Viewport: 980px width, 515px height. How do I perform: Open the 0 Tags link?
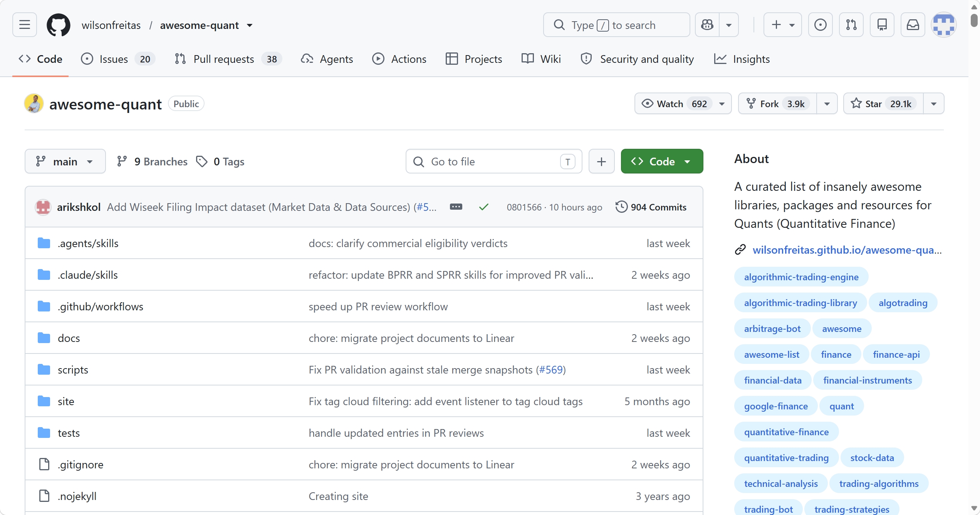pyautogui.click(x=220, y=162)
